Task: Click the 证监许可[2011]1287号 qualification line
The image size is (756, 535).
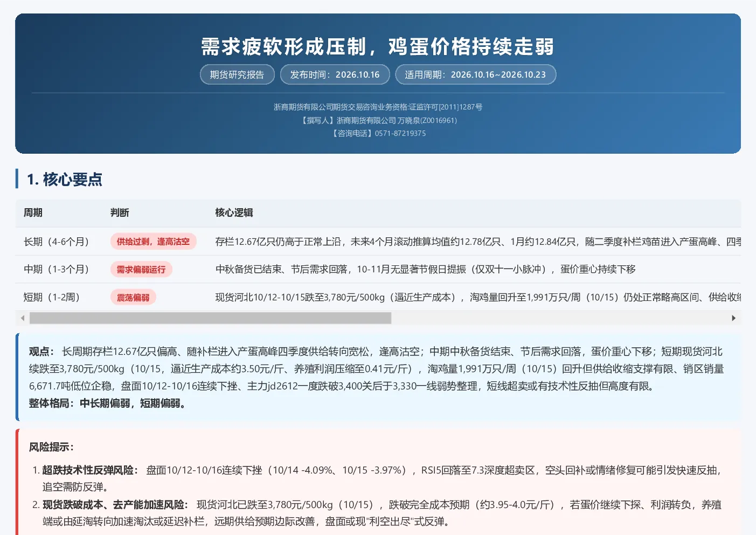Action: coord(378,107)
